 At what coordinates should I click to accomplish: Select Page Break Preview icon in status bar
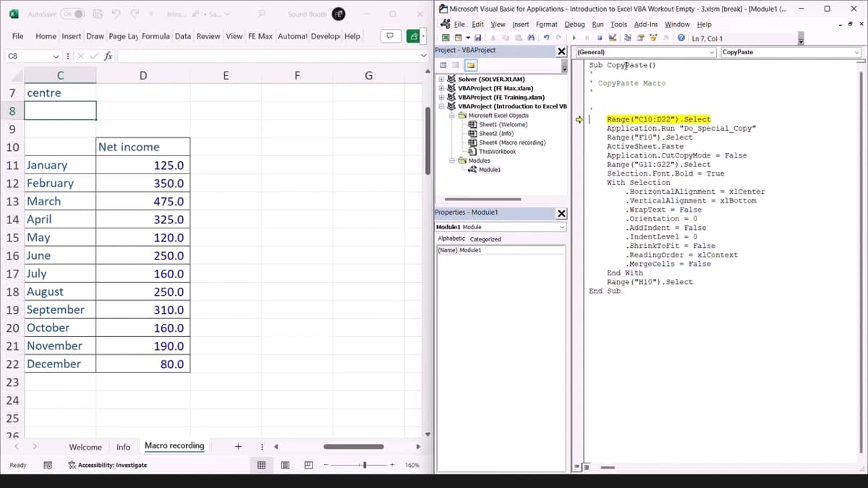[308, 466]
